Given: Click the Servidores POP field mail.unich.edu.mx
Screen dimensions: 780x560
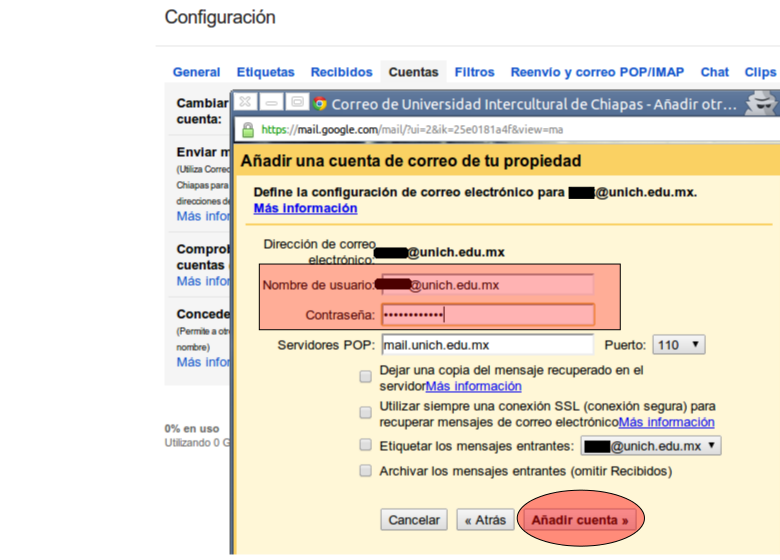Looking at the screenshot, I should [x=488, y=345].
